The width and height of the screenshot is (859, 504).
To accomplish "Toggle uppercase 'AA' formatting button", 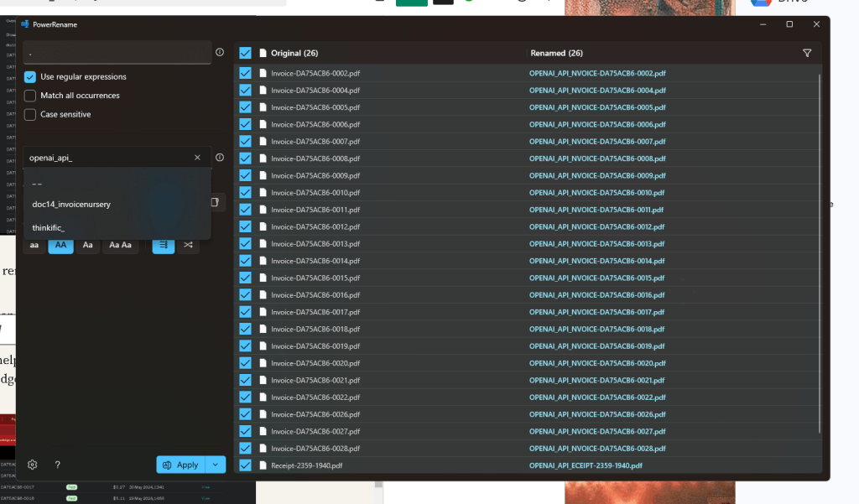I will coord(60,245).
